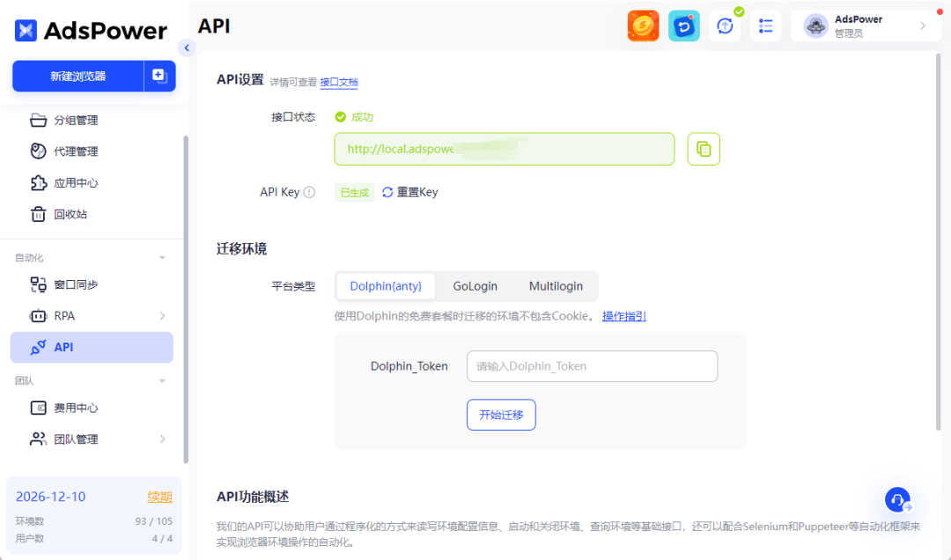
Task: Click the update upload icon
Action: click(x=725, y=26)
